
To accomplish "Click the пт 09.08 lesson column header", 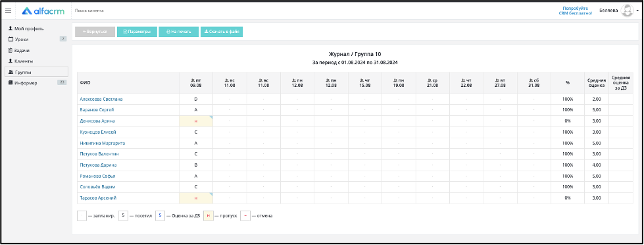I will pyautogui.click(x=196, y=83).
